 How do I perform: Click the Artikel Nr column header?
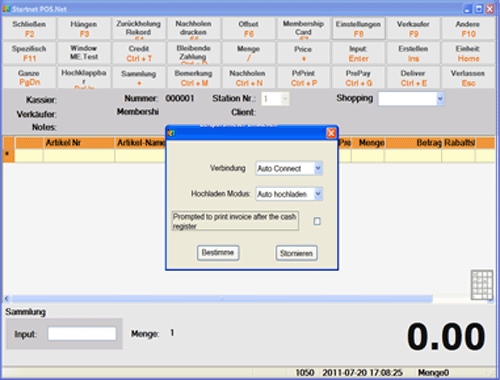tap(79, 143)
